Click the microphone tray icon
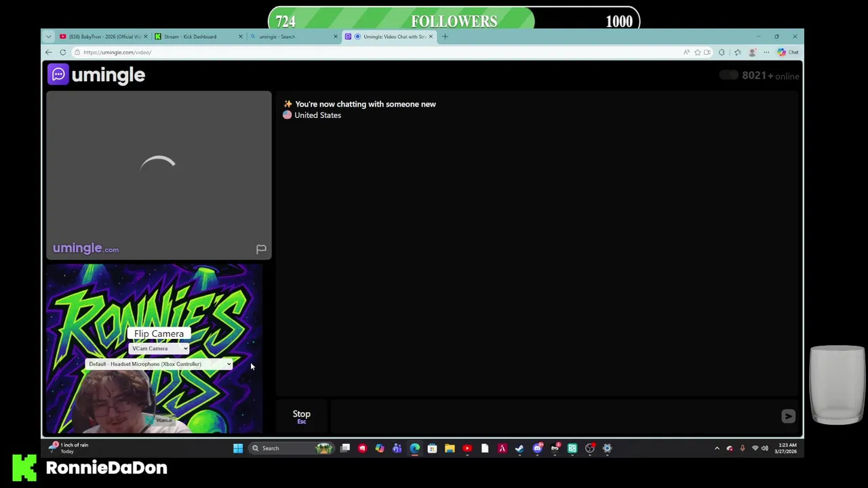 click(x=742, y=448)
